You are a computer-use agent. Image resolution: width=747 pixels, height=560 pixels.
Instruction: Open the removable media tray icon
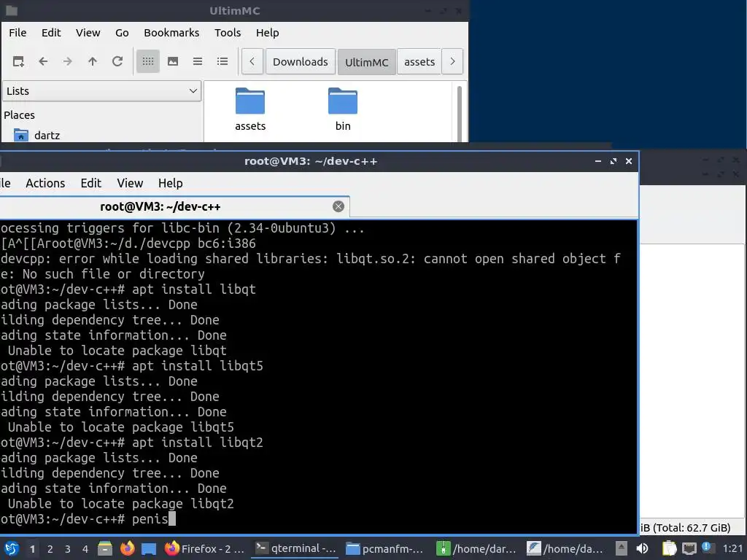[x=621, y=548]
